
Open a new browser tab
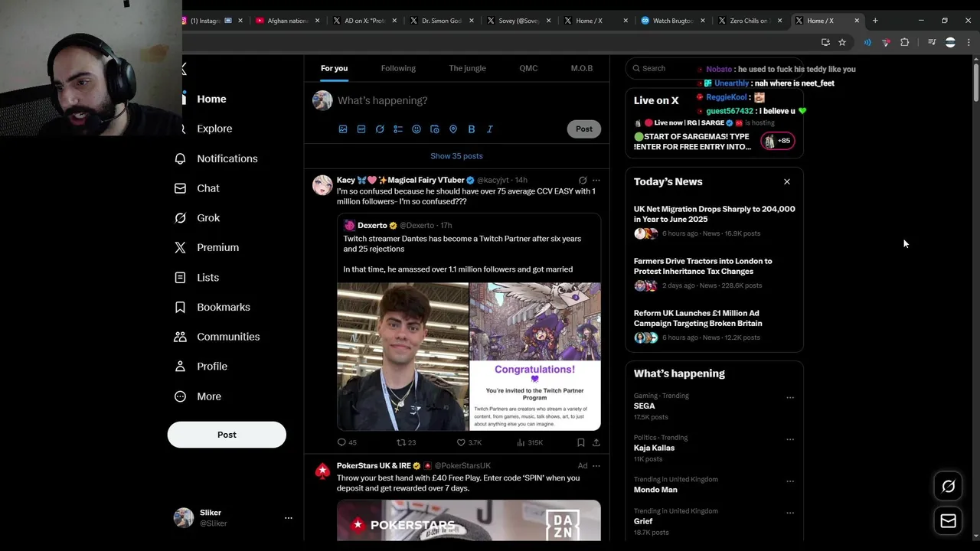[x=875, y=21]
